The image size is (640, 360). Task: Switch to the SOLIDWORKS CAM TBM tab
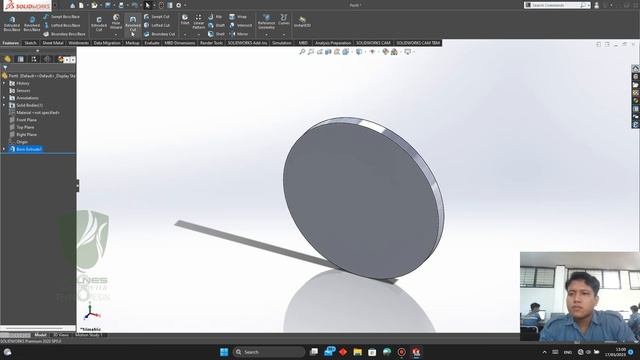click(418, 43)
